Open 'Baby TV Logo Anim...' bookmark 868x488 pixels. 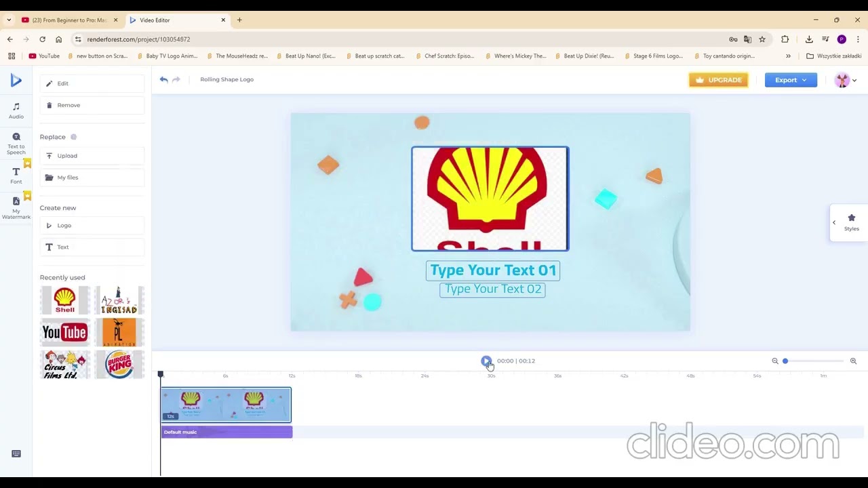click(166, 56)
